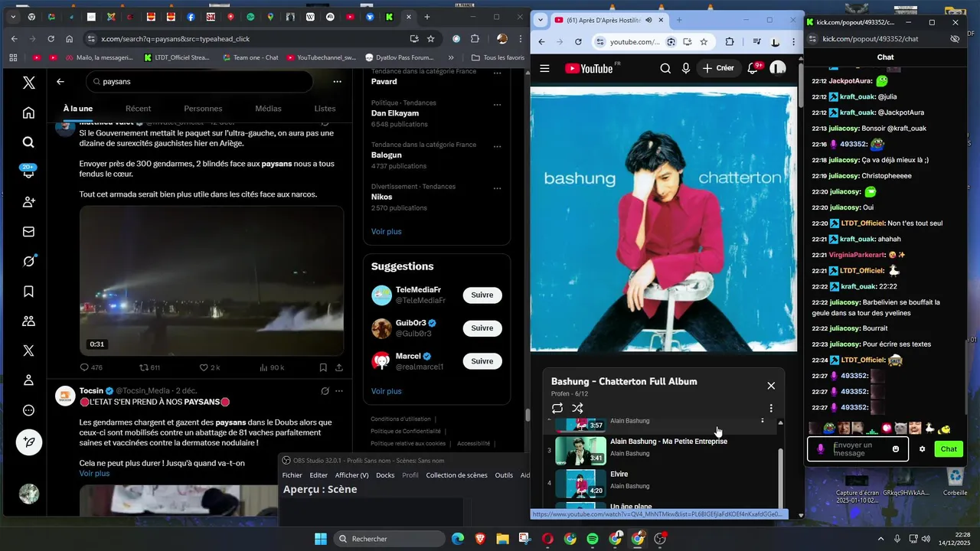Open Kick chat settings gear

(x=922, y=449)
